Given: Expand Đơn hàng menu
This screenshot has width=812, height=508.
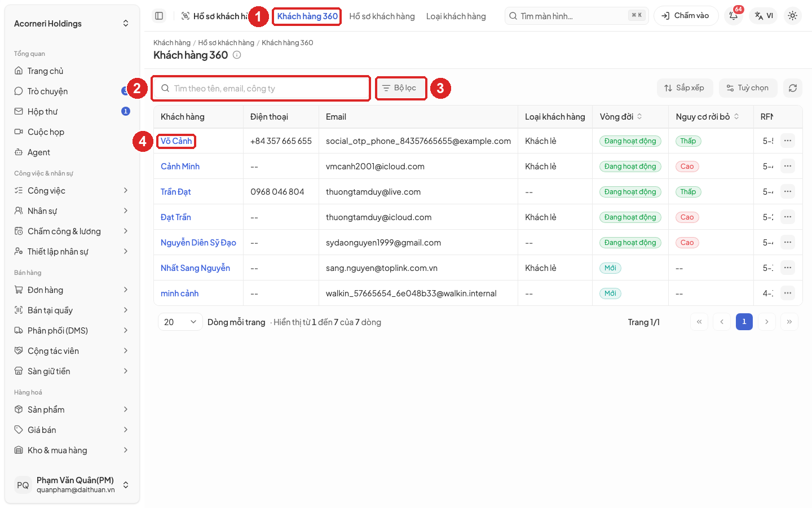Looking at the screenshot, I should click(x=72, y=290).
